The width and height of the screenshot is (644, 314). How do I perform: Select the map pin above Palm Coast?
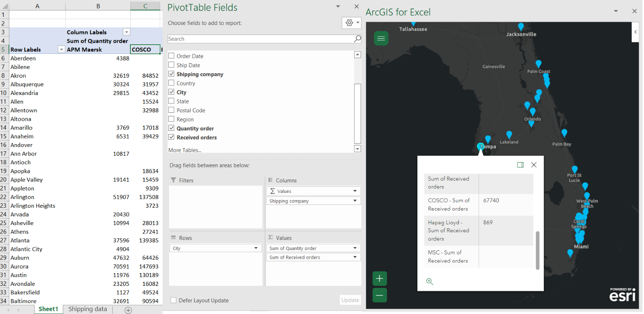(539, 64)
